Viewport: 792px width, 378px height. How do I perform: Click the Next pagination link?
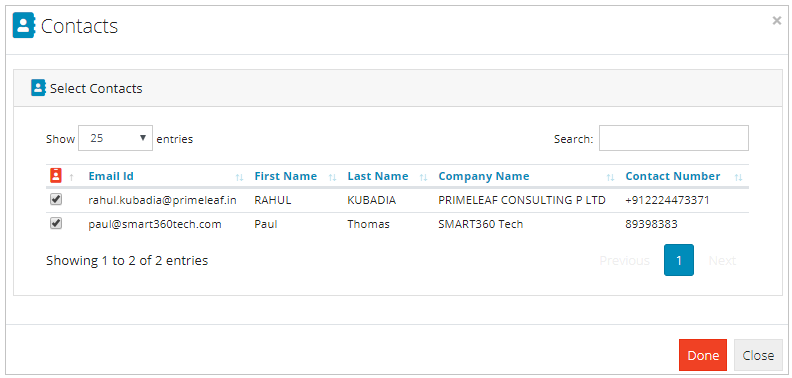722,260
